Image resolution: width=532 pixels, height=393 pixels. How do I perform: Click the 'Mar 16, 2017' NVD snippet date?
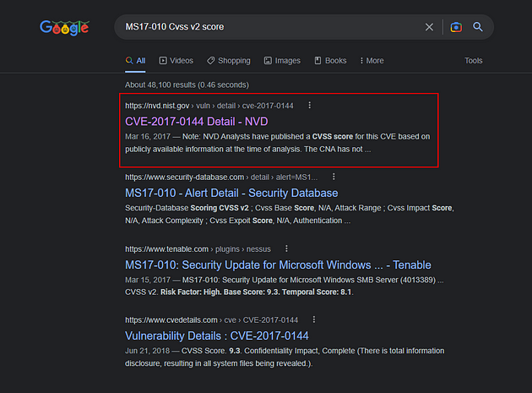(148, 137)
